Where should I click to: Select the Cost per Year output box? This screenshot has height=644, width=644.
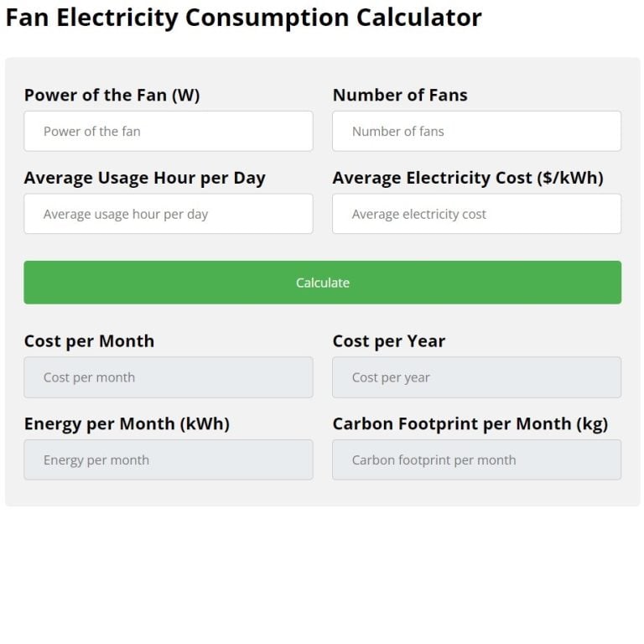(476, 377)
